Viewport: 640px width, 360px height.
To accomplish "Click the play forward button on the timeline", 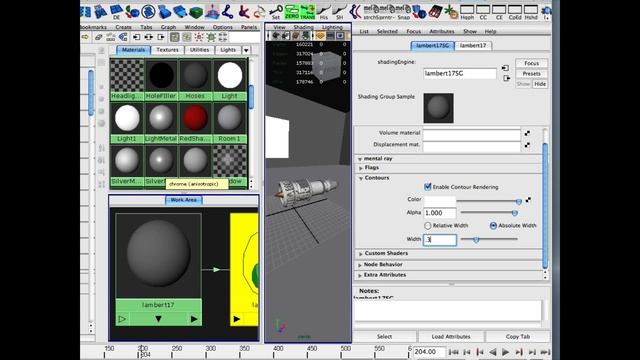I will (x=505, y=352).
